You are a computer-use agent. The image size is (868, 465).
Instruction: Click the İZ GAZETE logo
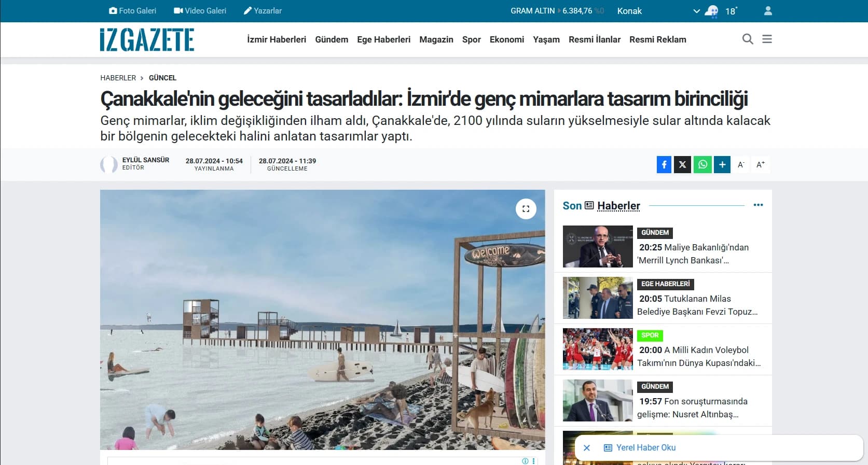147,40
